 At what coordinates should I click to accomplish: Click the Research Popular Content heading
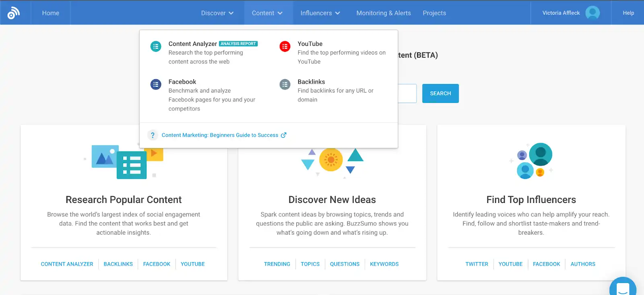pyautogui.click(x=124, y=200)
